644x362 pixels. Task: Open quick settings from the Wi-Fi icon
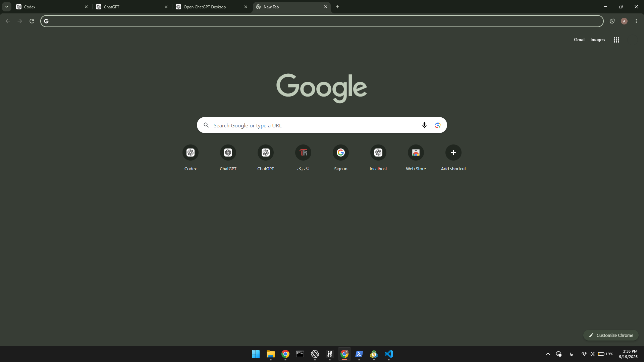click(x=584, y=354)
